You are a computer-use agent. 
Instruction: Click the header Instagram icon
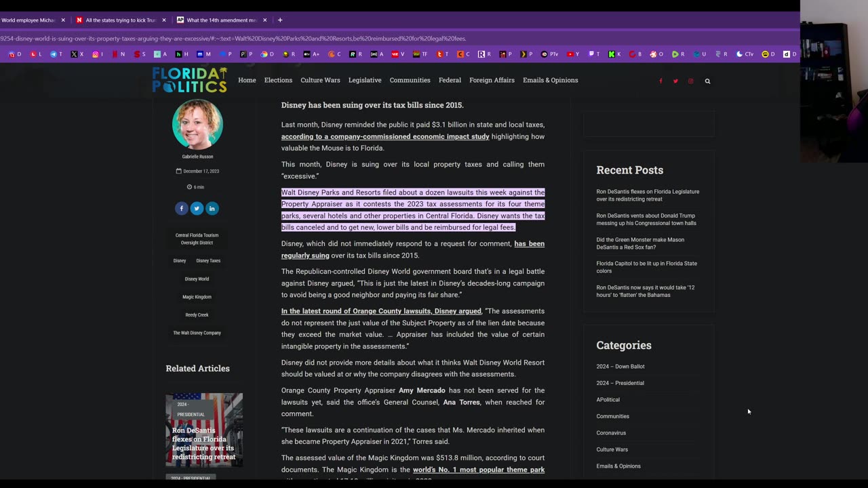pyautogui.click(x=690, y=81)
